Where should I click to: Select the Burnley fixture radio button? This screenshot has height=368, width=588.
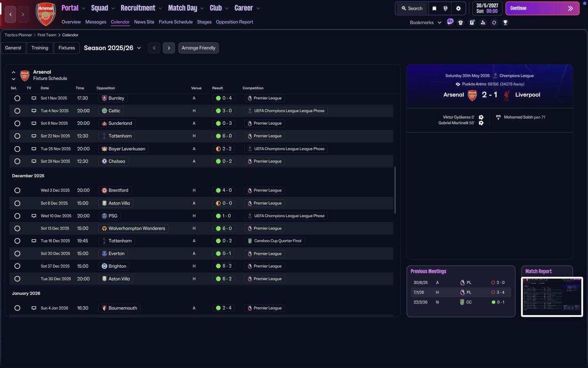17,98
